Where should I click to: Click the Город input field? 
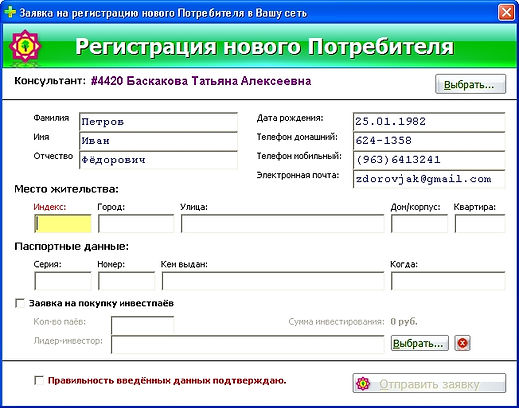point(136,223)
